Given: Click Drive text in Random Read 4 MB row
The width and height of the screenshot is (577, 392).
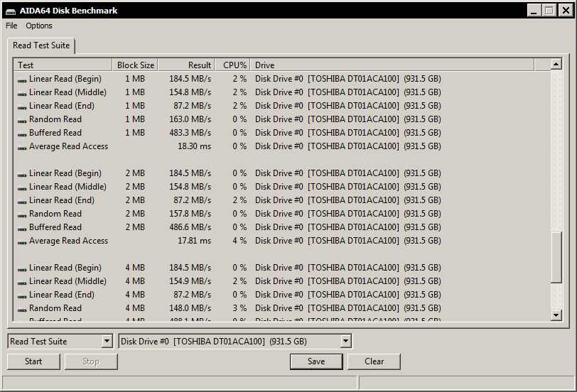Looking at the screenshot, I should (x=347, y=308).
